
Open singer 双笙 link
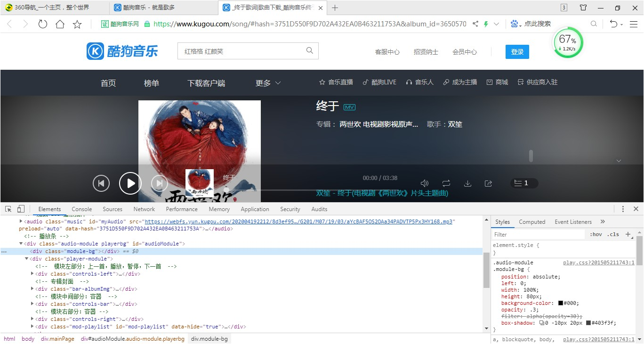click(455, 124)
